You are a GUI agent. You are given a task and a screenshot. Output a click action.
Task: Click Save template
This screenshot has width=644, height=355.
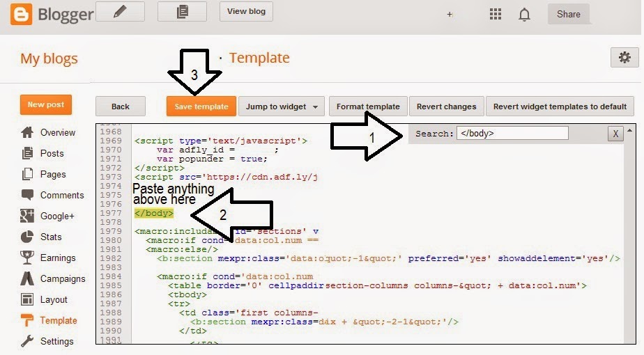[x=201, y=106]
